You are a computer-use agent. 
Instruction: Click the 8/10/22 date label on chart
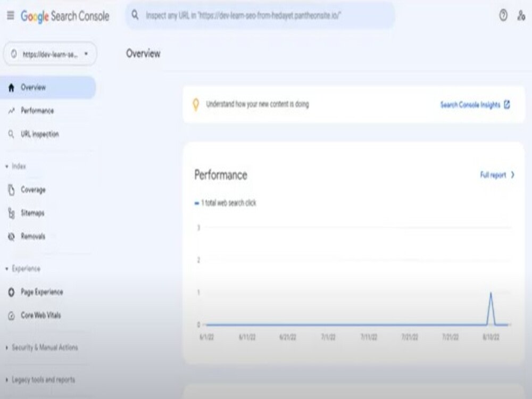[491, 337]
